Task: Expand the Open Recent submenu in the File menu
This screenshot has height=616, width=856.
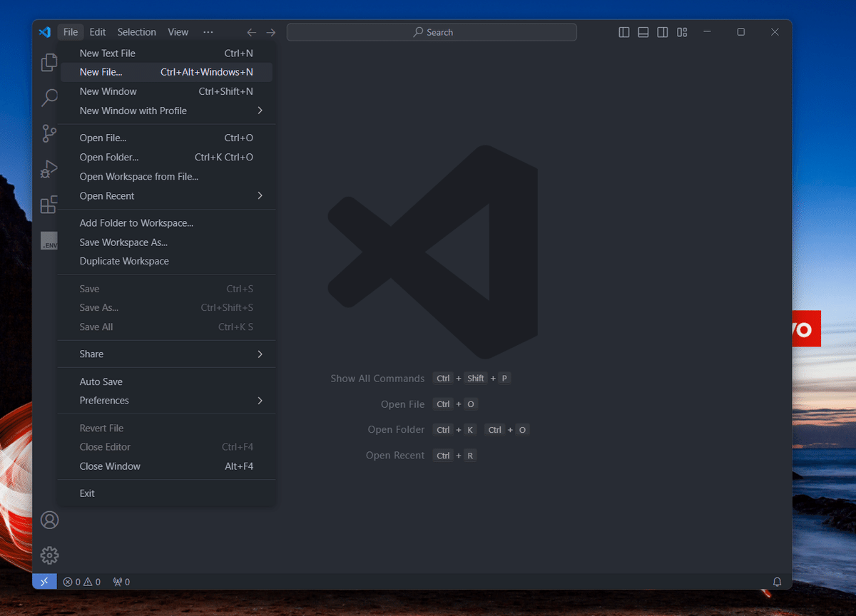Action: tap(166, 196)
